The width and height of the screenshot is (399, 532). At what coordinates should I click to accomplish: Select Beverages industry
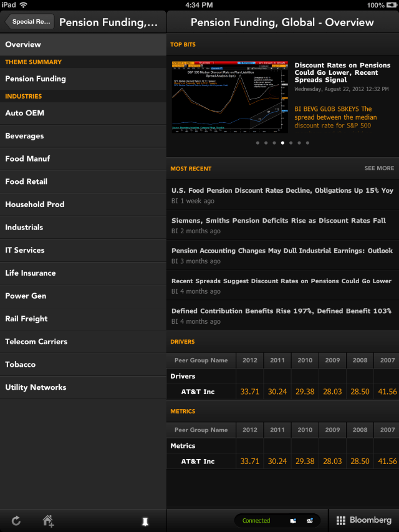pyautogui.click(x=83, y=136)
